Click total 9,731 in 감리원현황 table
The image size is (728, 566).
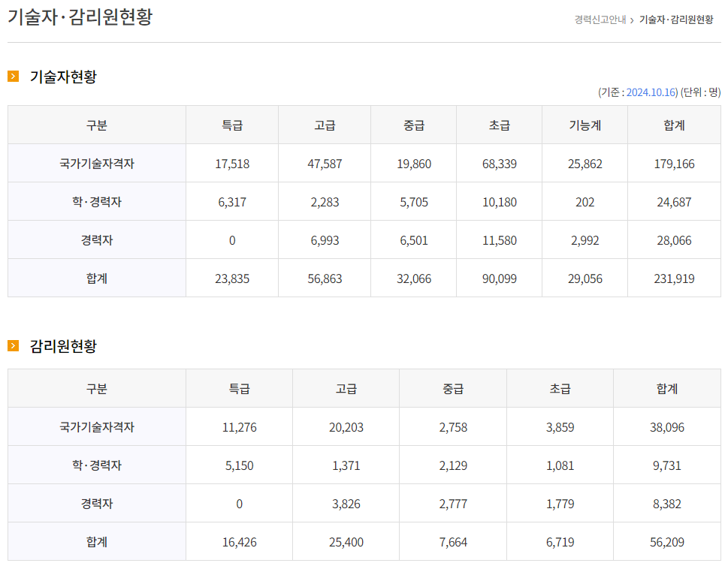click(x=666, y=466)
